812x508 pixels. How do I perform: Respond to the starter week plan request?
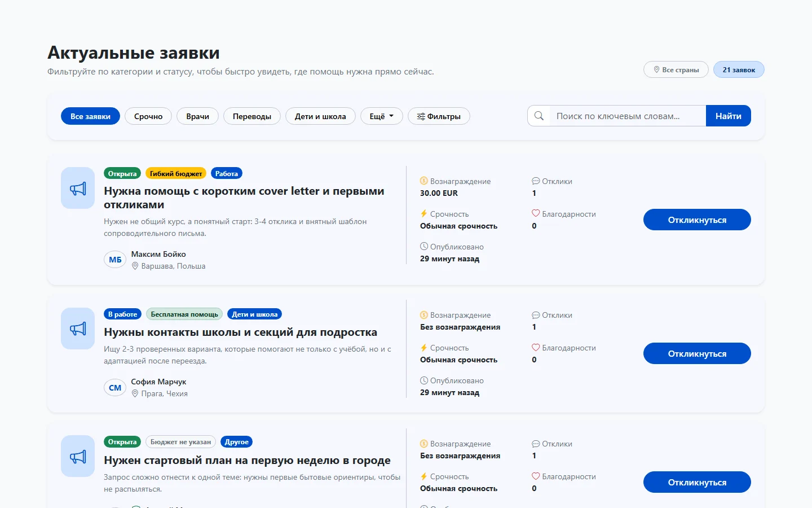point(697,482)
